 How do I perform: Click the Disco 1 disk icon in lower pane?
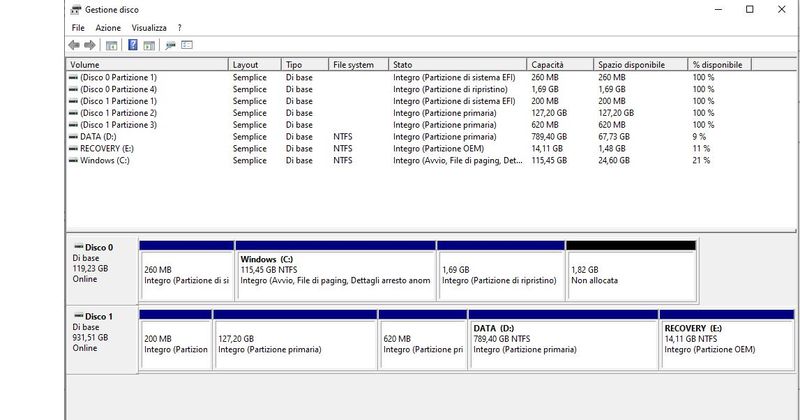79,316
